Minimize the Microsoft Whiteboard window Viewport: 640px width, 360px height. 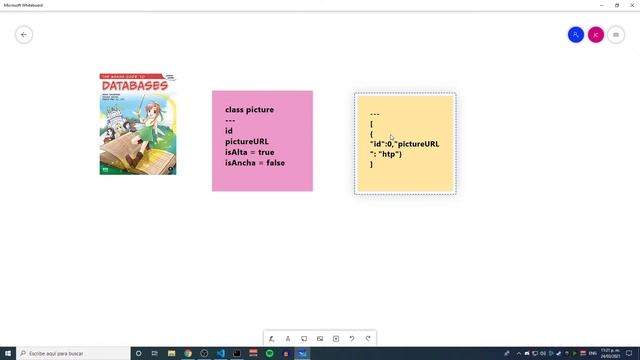point(602,5)
